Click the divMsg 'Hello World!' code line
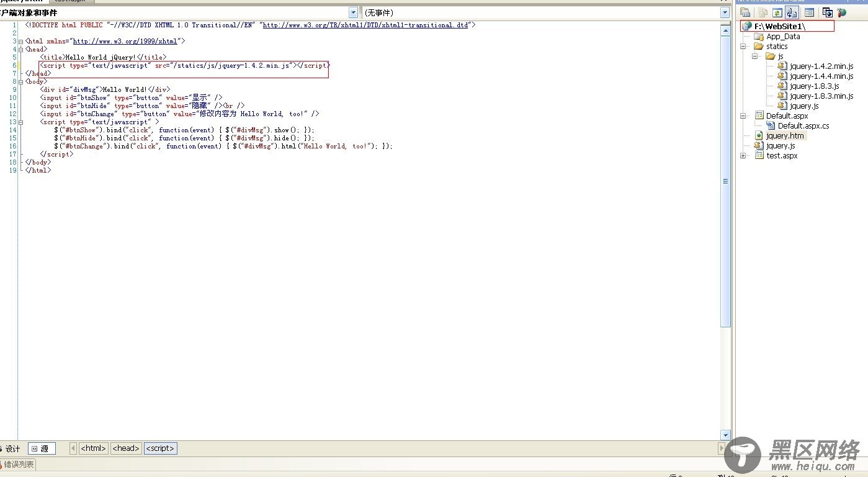Image resolution: width=868 pixels, height=477 pixels. coord(105,89)
